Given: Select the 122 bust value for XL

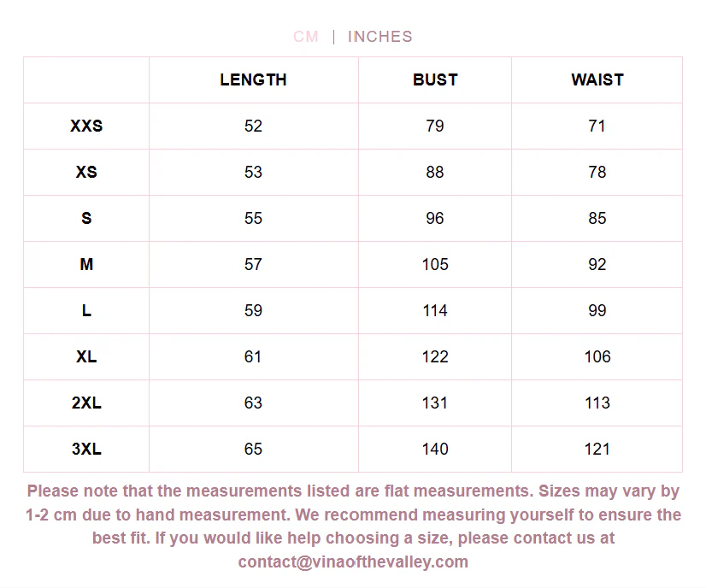Looking at the screenshot, I should pyautogui.click(x=435, y=356).
